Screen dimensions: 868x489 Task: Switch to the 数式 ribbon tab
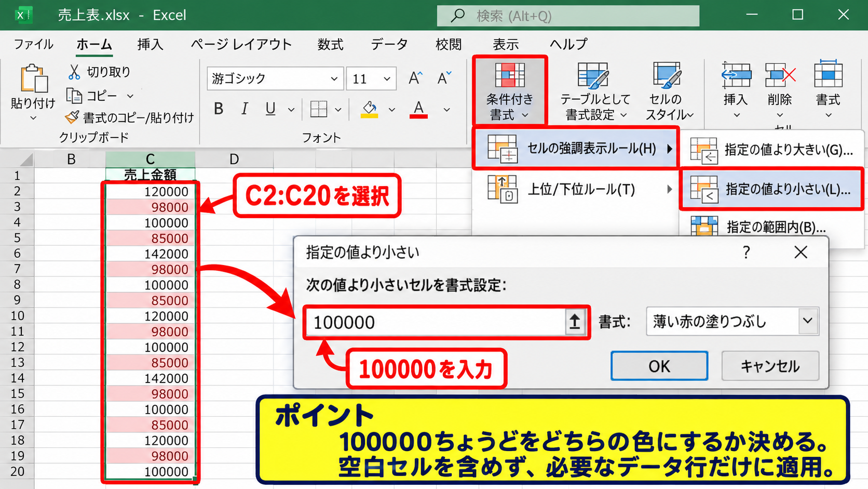point(331,44)
